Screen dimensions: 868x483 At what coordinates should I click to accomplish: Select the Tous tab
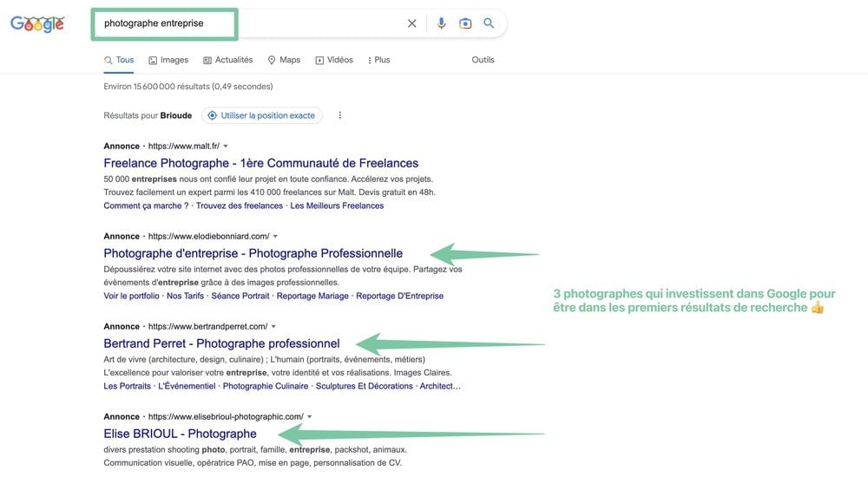(x=119, y=60)
